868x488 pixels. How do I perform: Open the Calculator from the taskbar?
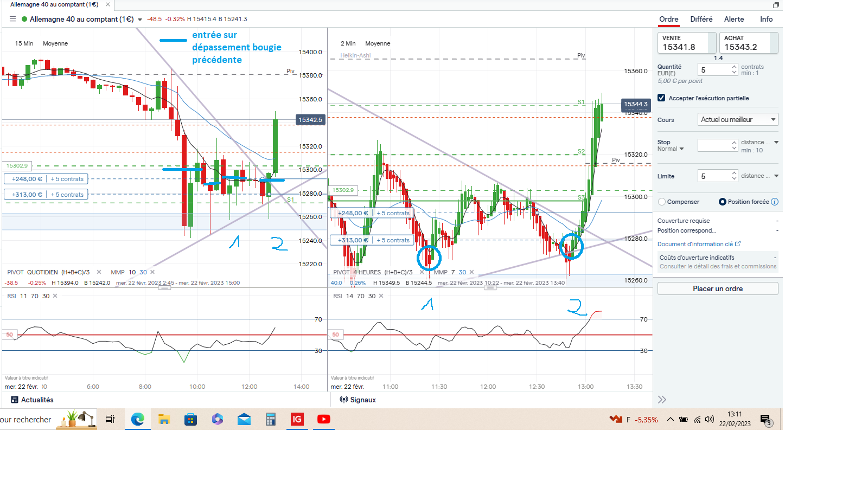coord(270,419)
